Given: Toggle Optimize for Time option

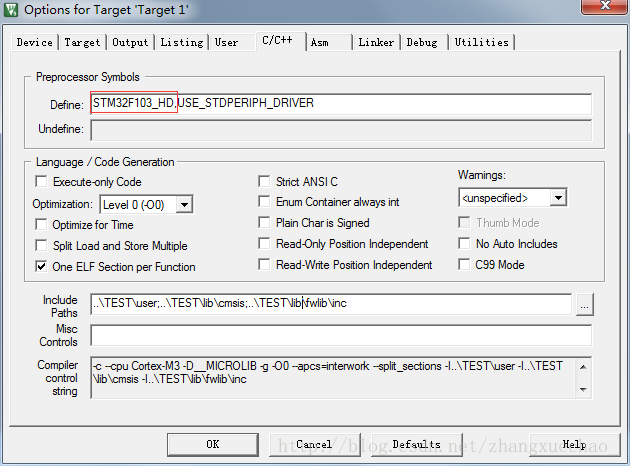Looking at the screenshot, I should click(x=41, y=225).
